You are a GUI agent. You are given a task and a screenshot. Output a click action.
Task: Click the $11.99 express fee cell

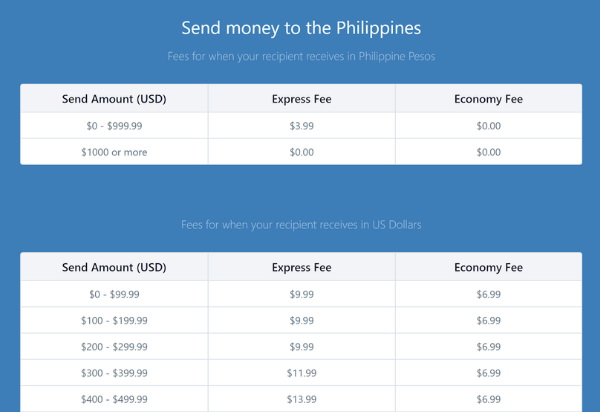[301, 372]
